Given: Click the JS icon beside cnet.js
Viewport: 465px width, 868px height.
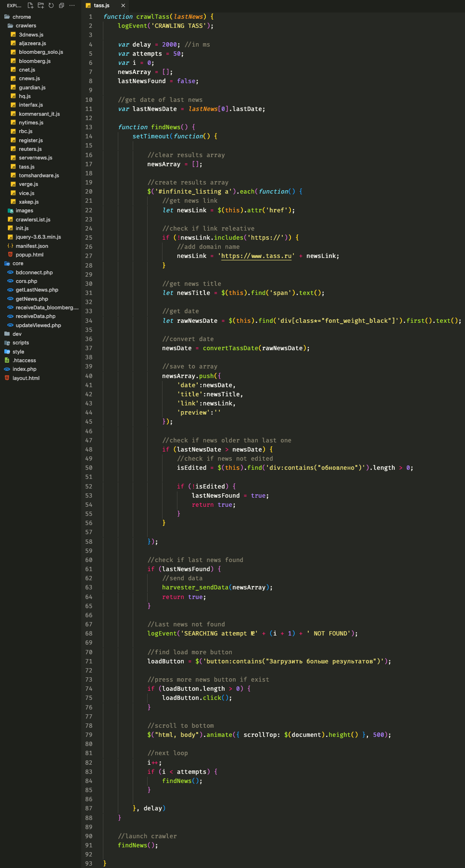Looking at the screenshot, I should [13, 70].
